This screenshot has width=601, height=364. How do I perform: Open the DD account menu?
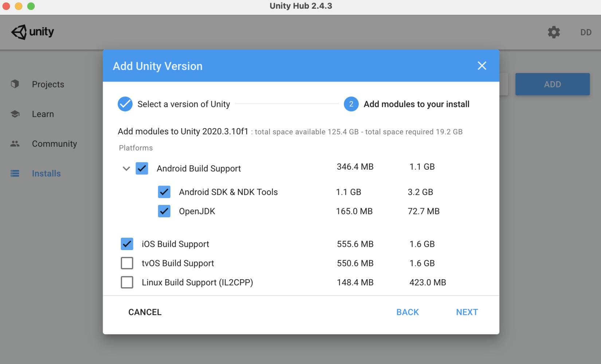pos(586,32)
